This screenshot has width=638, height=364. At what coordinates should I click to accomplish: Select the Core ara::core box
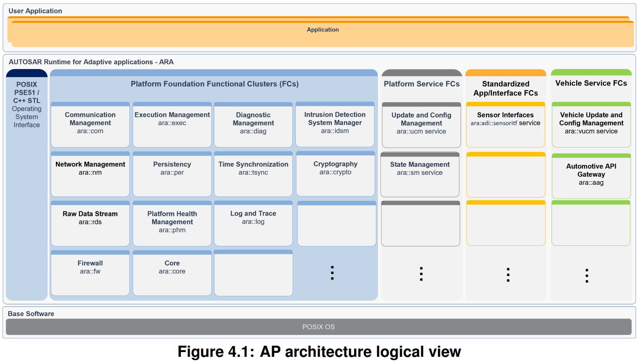[172, 273]
